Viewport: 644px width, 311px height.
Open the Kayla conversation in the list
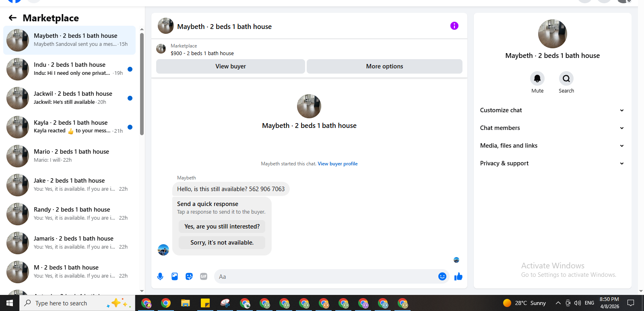point(69,127)
